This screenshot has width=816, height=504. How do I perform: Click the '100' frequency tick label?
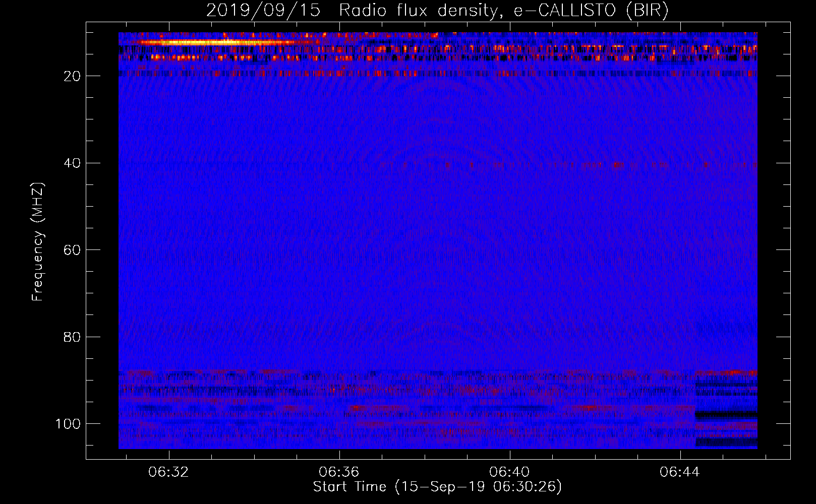click(69, 424)
